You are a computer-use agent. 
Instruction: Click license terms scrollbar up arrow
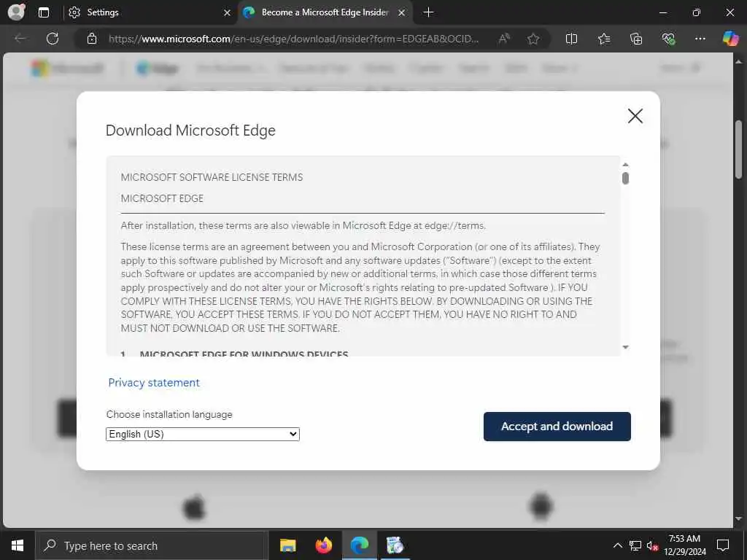tap(625, 164)
